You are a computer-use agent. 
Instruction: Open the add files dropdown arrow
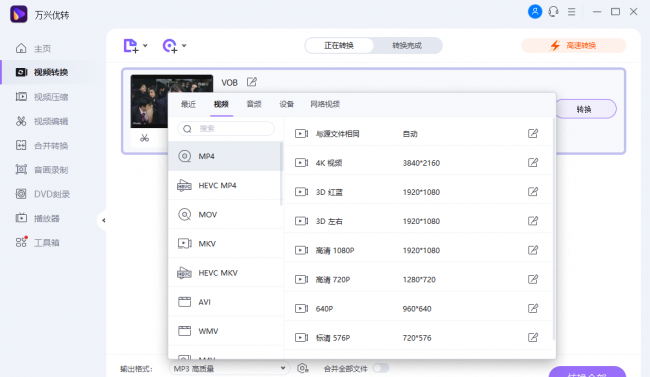click(145, 46)
